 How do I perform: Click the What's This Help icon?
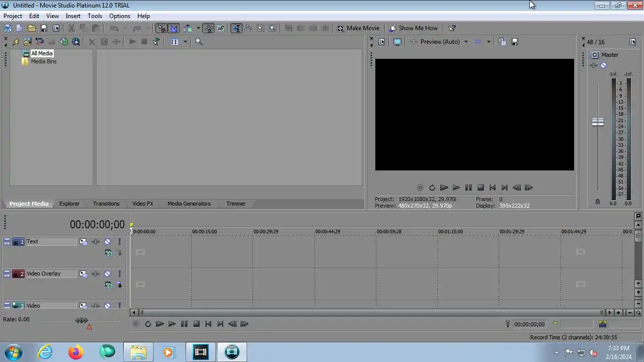452,28
